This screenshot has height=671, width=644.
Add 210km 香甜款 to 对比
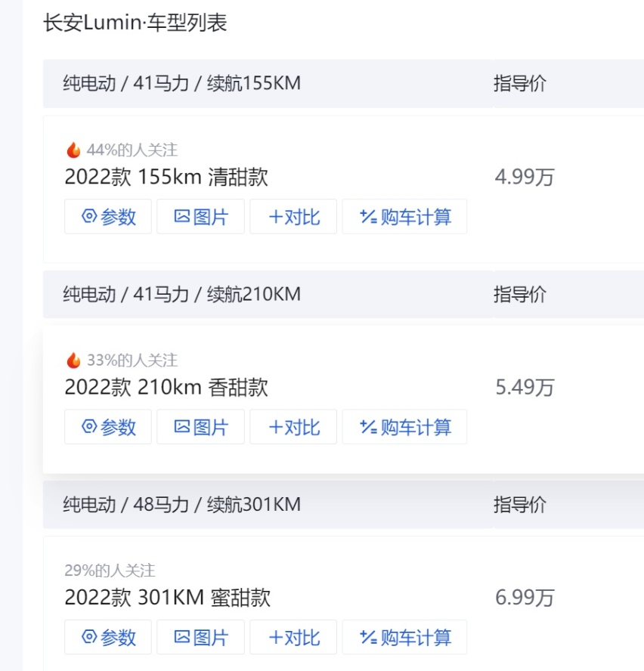click(293, 427)
